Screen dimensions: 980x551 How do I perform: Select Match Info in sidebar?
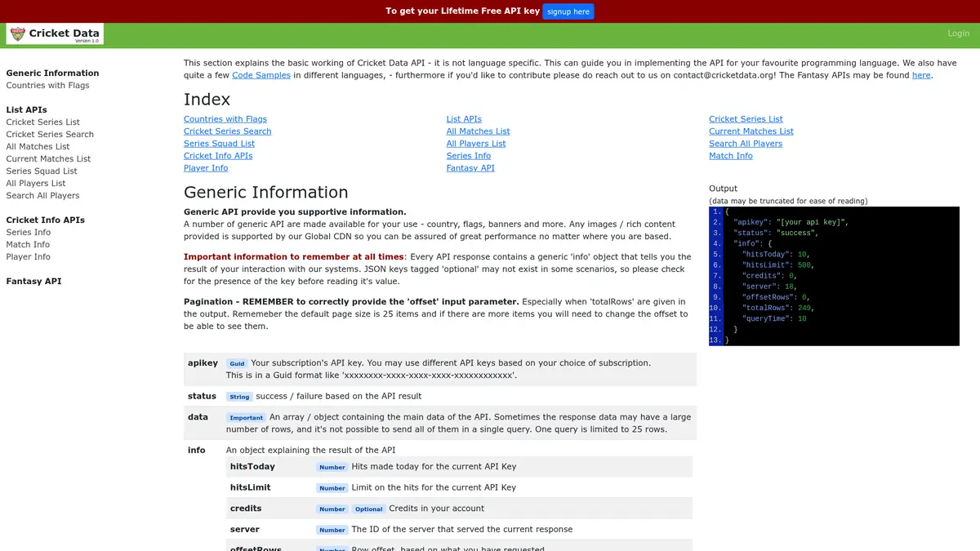click(x=28, y=245)
